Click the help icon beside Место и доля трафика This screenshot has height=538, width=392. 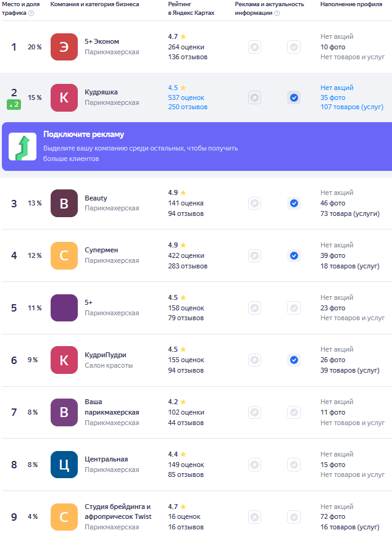[31, 13]
